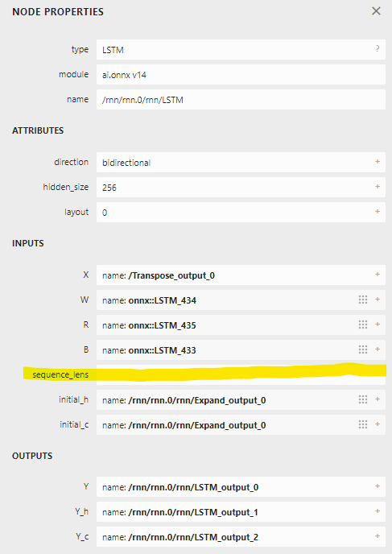Image resolution: width=392 pixels, height=554 pixels.
Task: Click the highlighted sequence_lens field
Action: (x=241, y=374)
